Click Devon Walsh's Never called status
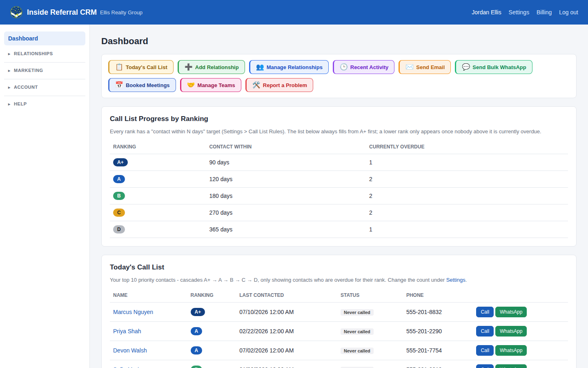The height and width of the screenshot is (368, 588). click(357, 351)
